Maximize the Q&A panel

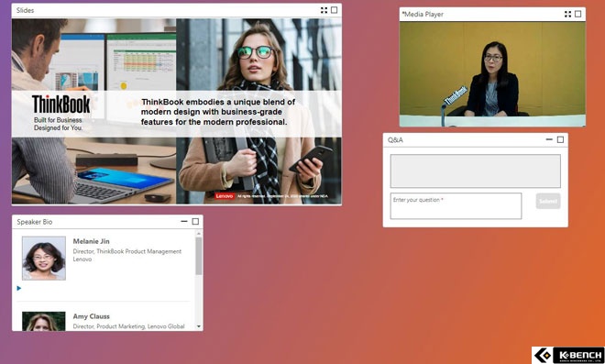click(x=560, y=139)
